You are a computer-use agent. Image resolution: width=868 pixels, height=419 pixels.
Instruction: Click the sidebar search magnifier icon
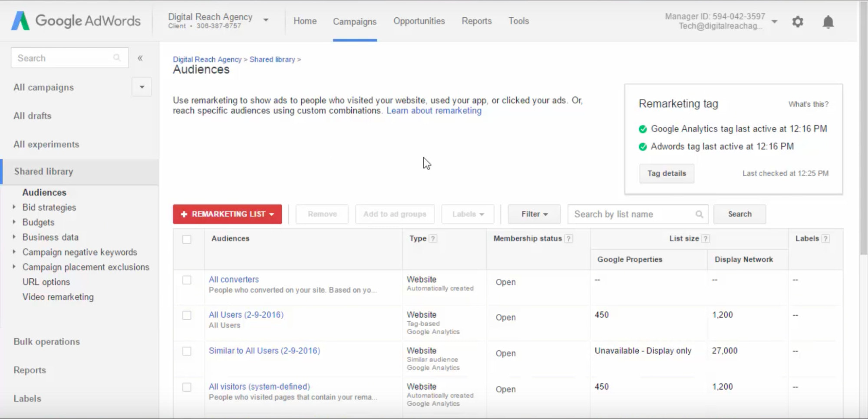(117, 58)
